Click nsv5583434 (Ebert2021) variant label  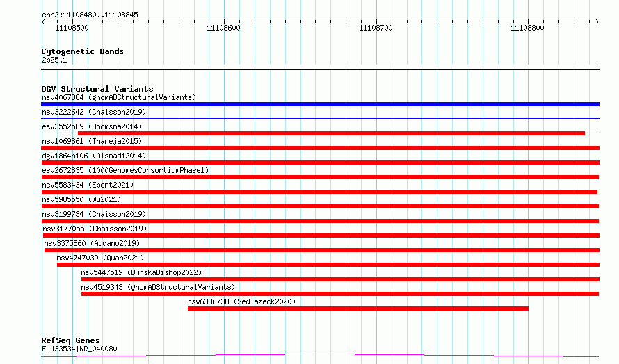coord(88,185)
